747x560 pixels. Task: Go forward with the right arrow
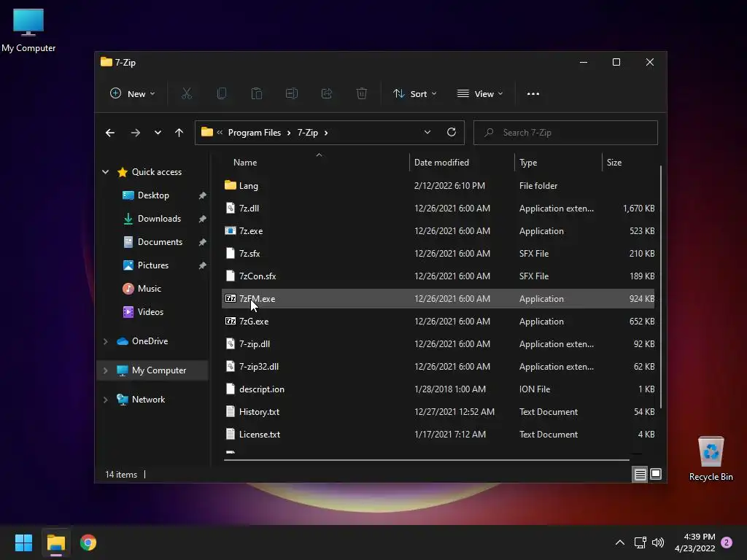pos(135,133)
